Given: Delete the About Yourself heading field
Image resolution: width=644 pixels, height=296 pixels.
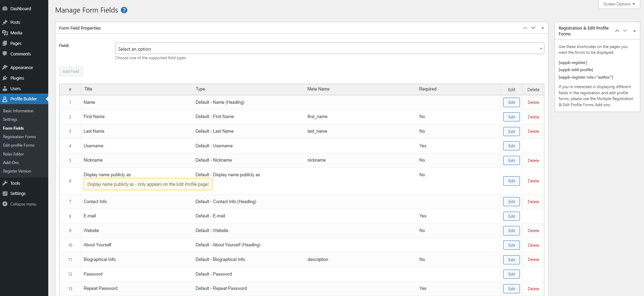Looking at the screenshot, I should coord(533,245).
